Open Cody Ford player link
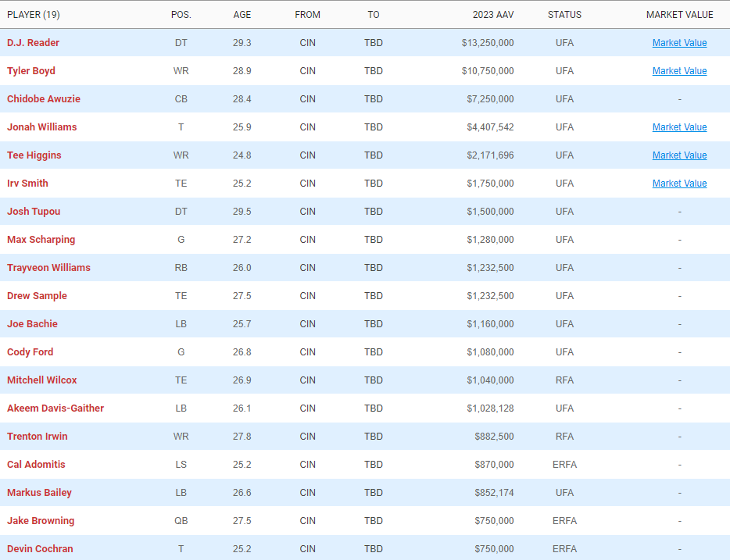The height and width of the screenshot is (560, 730). point(30,352)
